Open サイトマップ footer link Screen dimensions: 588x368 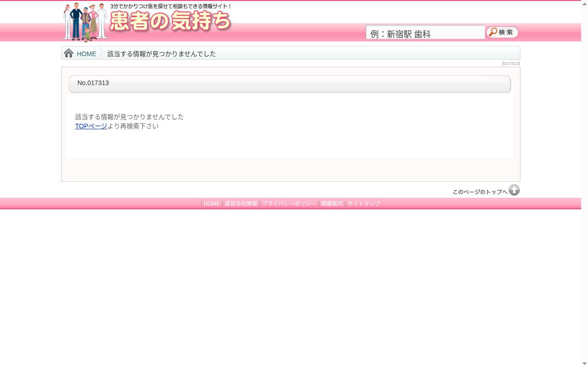(364, 204)
